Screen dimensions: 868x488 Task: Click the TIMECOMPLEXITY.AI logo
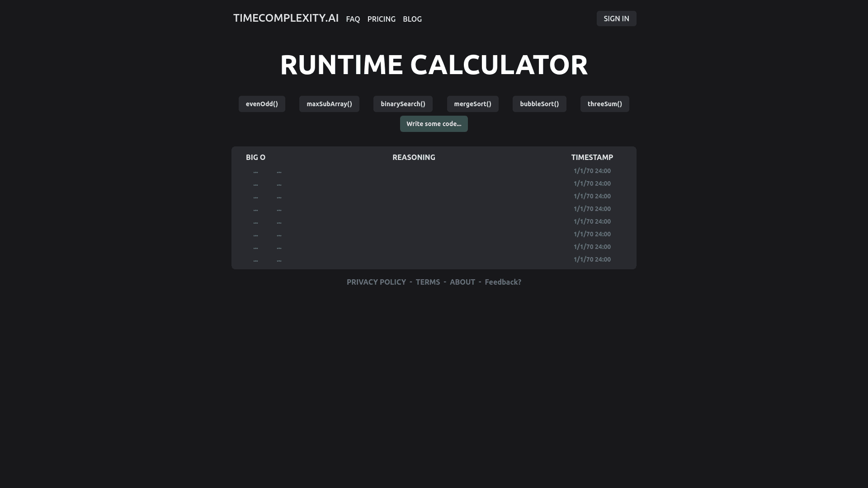click(x=286, y=18)
